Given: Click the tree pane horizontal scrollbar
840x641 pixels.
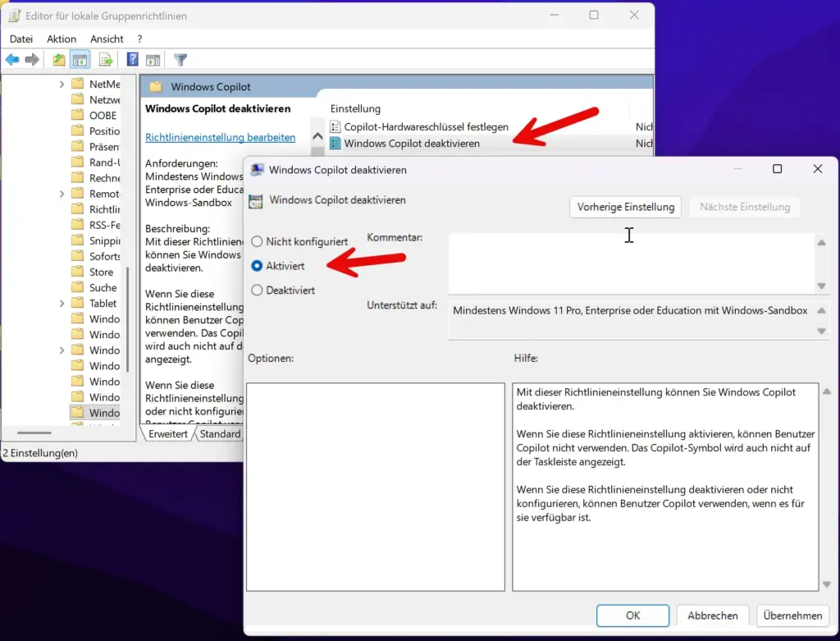Looking at the screenshot, I should [34, 433].
